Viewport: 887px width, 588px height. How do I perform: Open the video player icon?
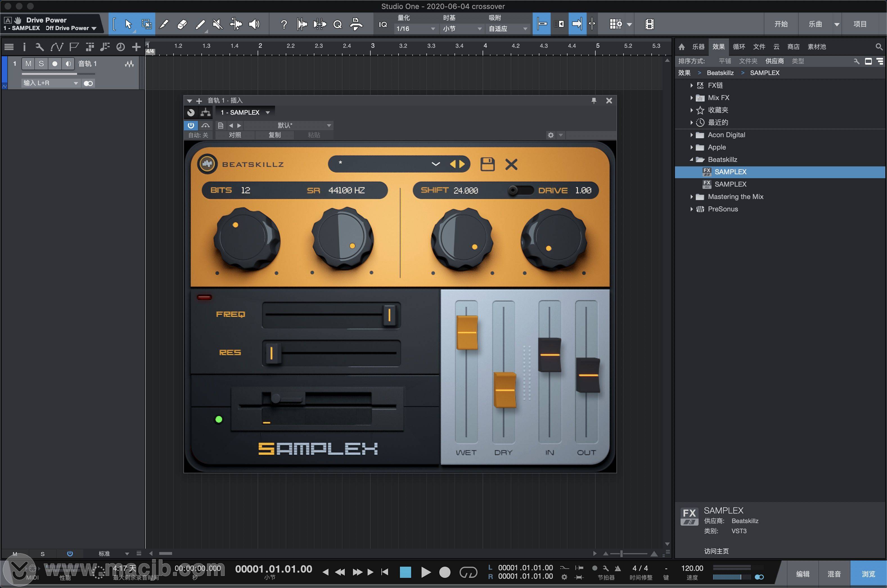click(x=649, y=24)
